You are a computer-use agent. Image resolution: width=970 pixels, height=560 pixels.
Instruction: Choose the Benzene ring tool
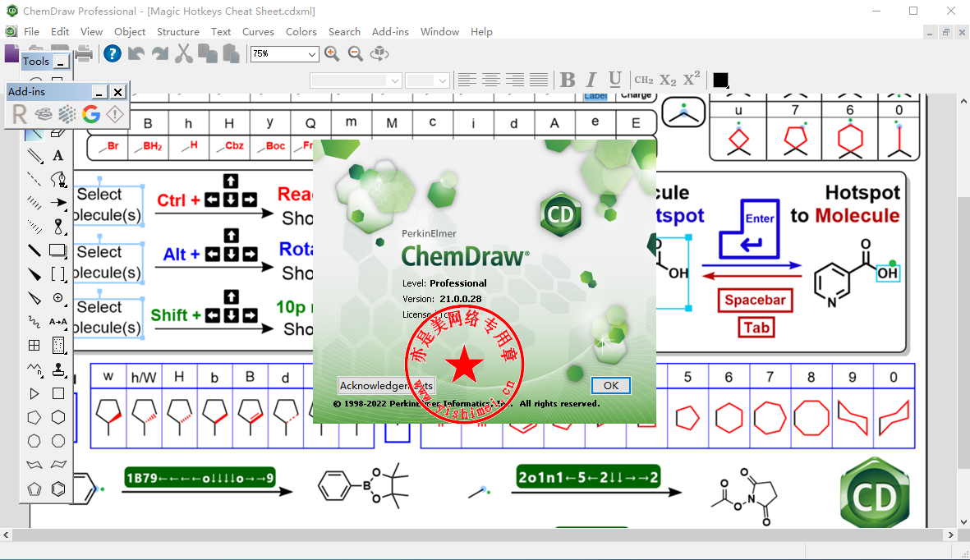coord(58,489)
